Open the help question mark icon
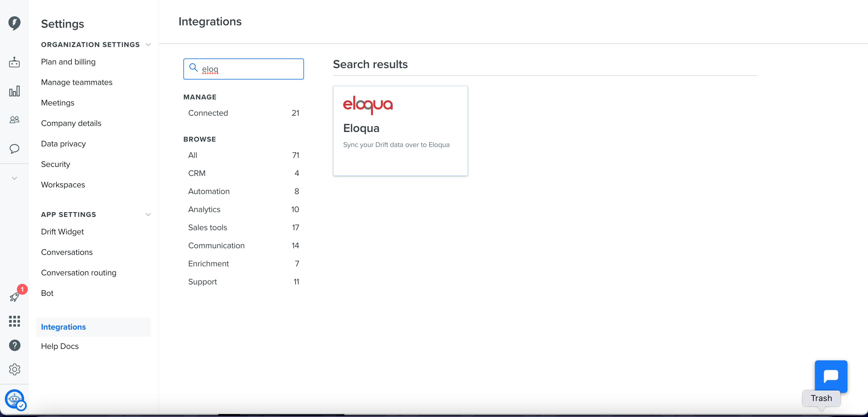This screenshot has height=417, width=868. [14, 345]
